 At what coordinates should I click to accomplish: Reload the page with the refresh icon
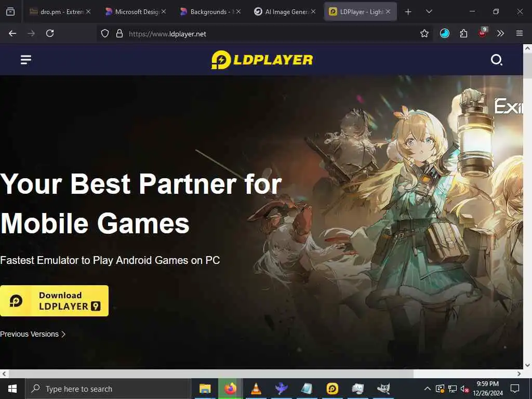(x=50, y=33)
